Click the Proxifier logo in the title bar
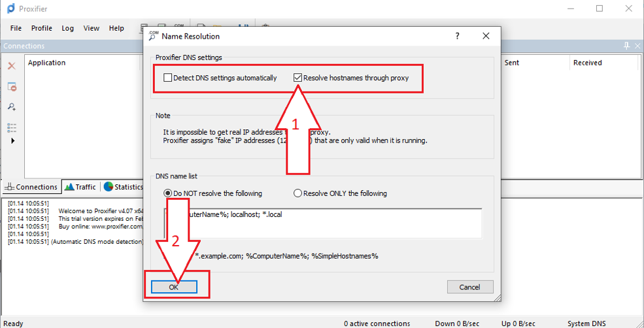The height and width of the screenshot is (328, 644). click(x=11, y=8)
